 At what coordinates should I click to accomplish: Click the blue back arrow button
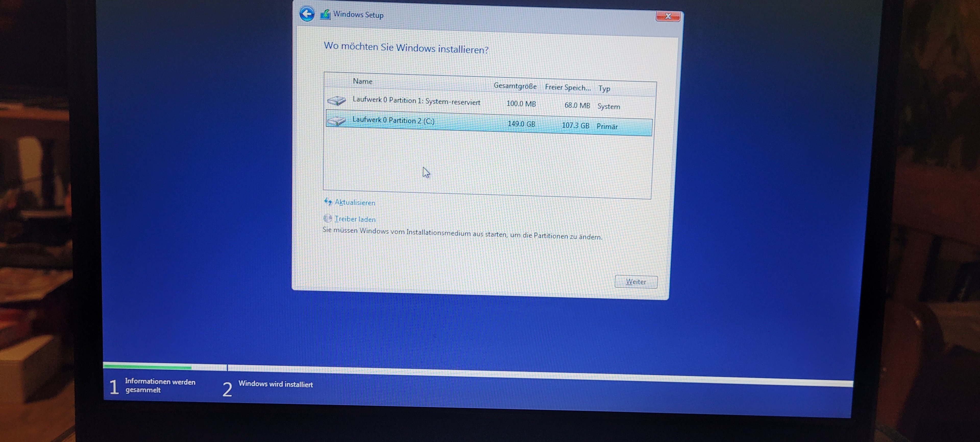click(307, 14)
